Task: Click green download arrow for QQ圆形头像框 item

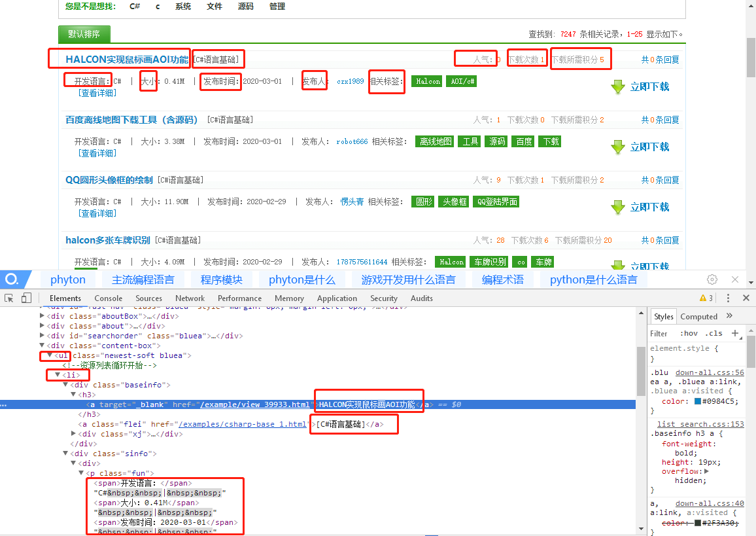Action: (x=617, y=207)
